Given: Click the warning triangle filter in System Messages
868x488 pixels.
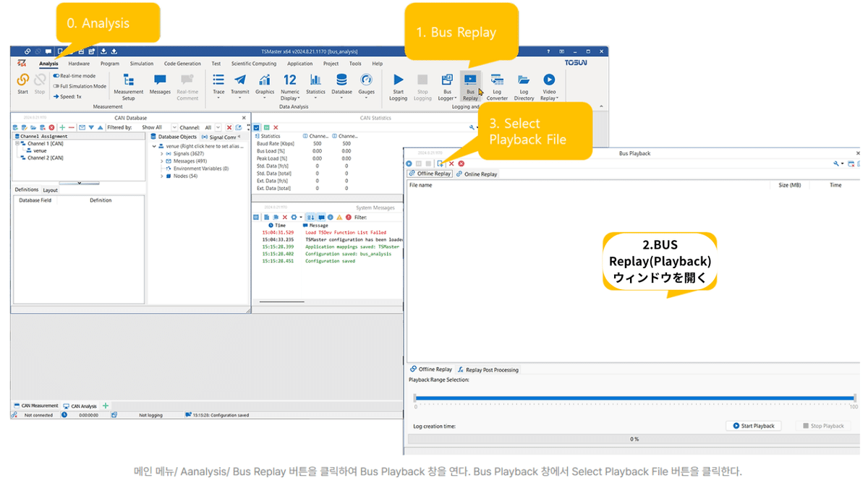Looking at the screenshot, I should [339, 217].
